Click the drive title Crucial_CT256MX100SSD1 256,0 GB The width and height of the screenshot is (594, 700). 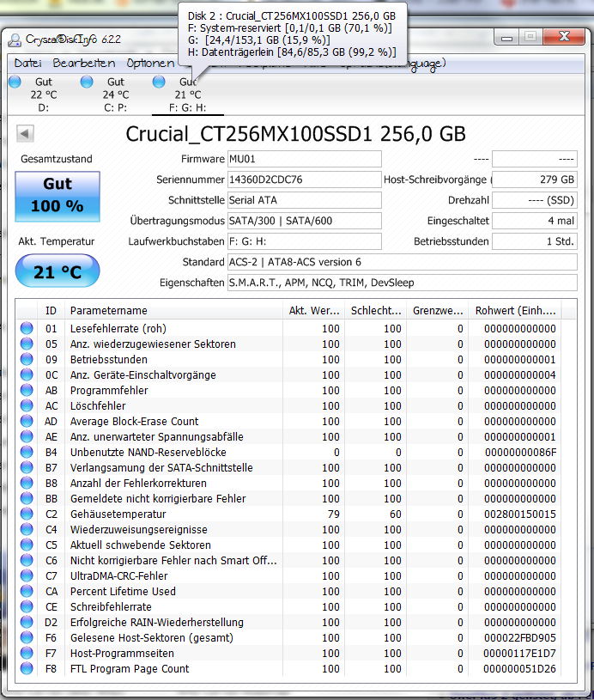tap(295, 133)
